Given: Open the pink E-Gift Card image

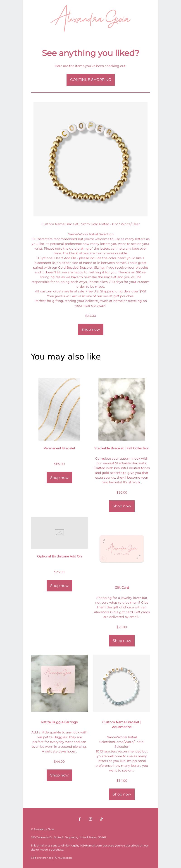Looking at the screenshot, I should point(122,549).
